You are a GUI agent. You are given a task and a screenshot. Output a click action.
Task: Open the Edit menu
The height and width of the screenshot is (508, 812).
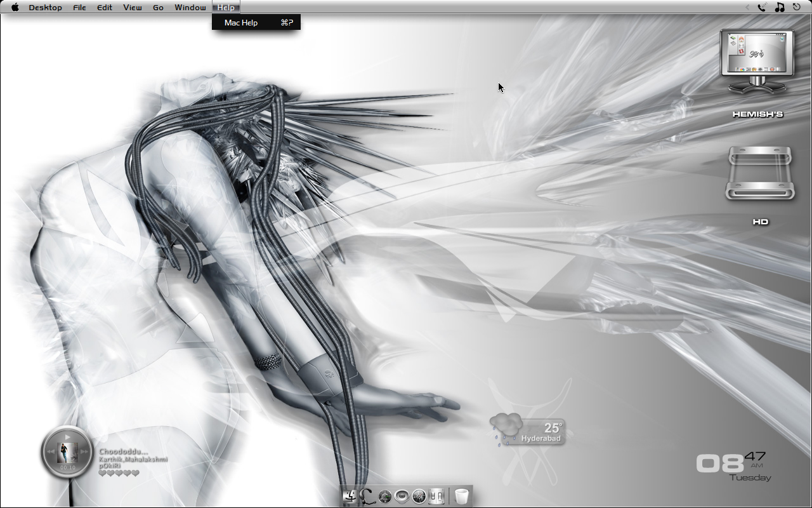(105, 8)
